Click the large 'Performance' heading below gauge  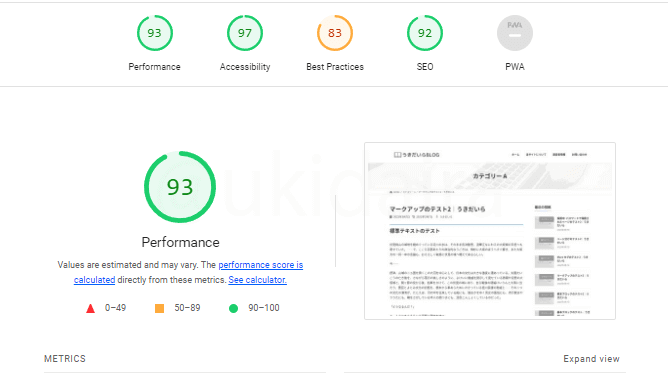tap(181, 242)
